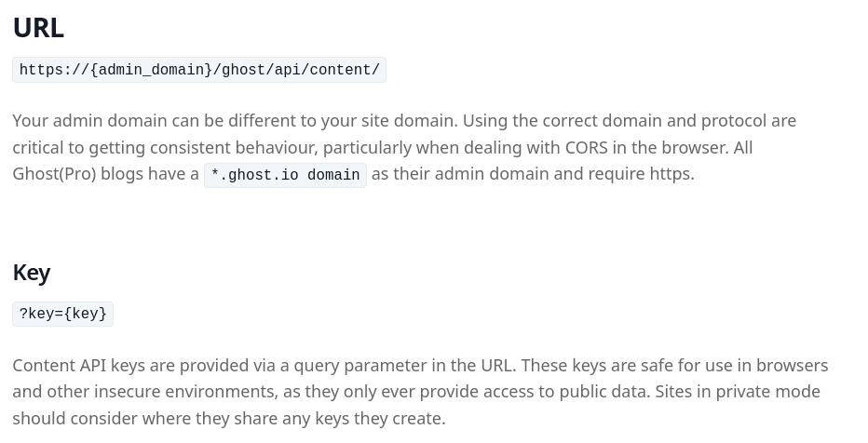The width and height of the screenshot is (868, 443).
Task: Click the Key section heading
Action: point(32,272)
